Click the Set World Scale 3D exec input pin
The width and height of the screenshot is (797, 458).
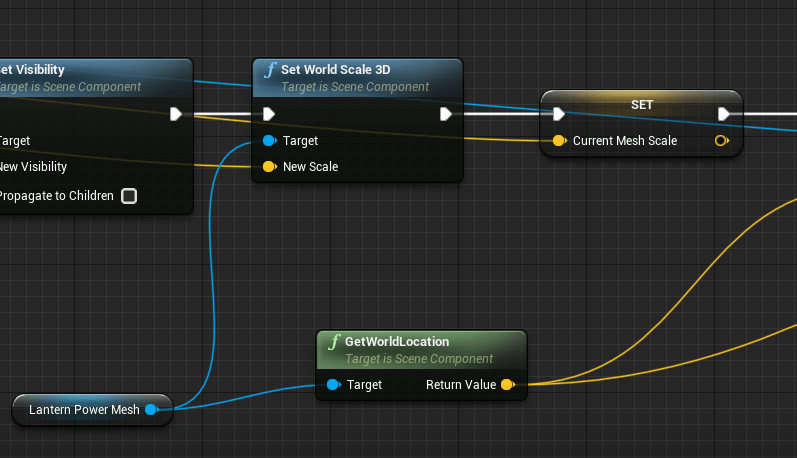tap(269, 114)
